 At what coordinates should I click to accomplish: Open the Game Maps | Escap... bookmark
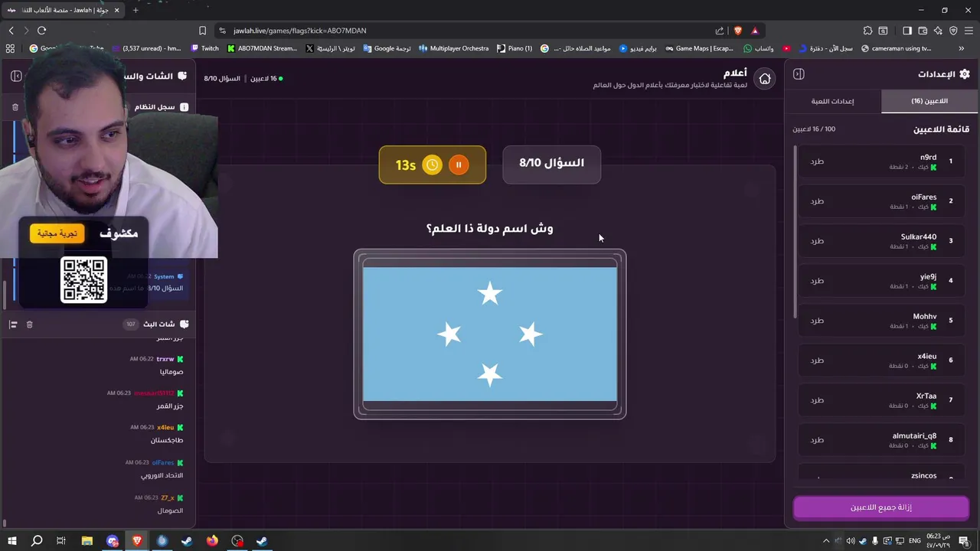click(699, 48)
